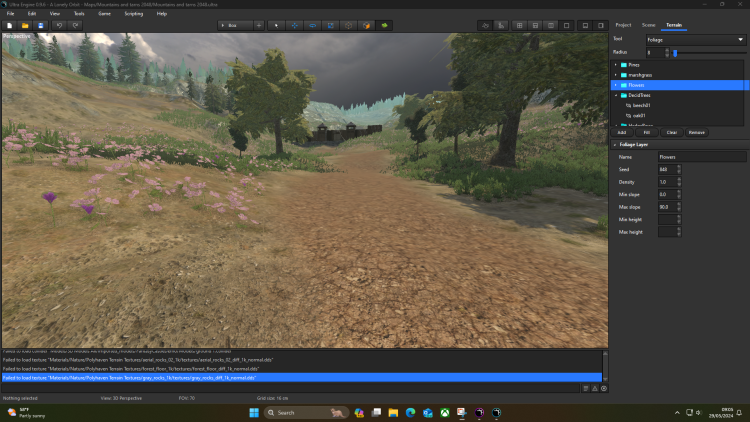
Task: Click the Clear foliage button
Action: click(672, 133)
